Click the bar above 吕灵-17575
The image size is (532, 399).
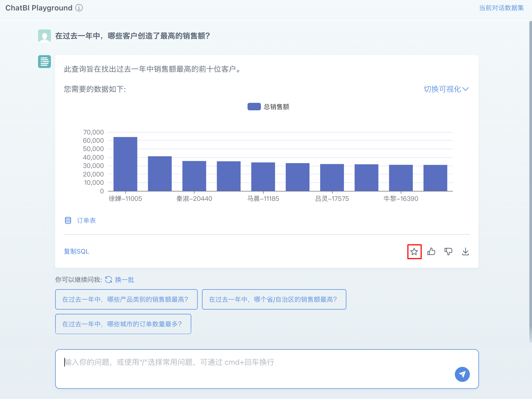click(332, 178)
